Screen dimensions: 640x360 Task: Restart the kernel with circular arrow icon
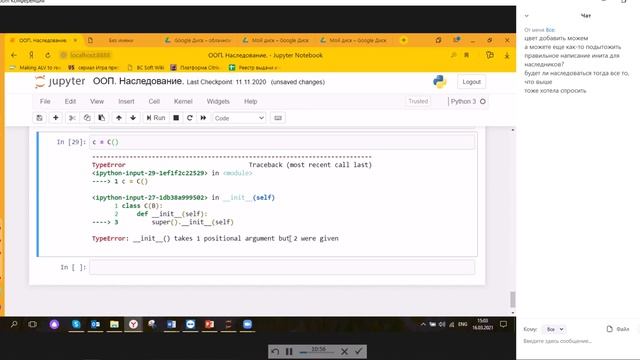(x=189, y=118)
